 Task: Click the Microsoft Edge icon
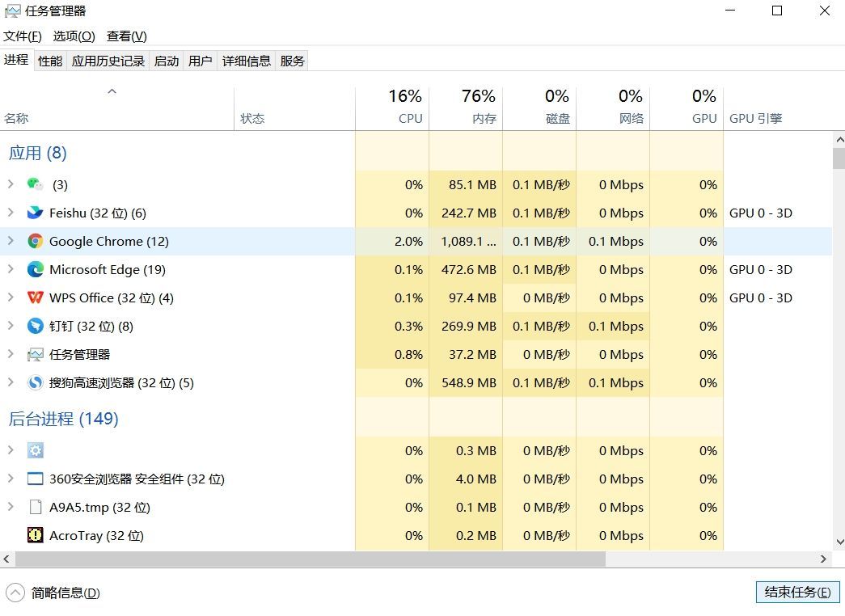(35, 269)
